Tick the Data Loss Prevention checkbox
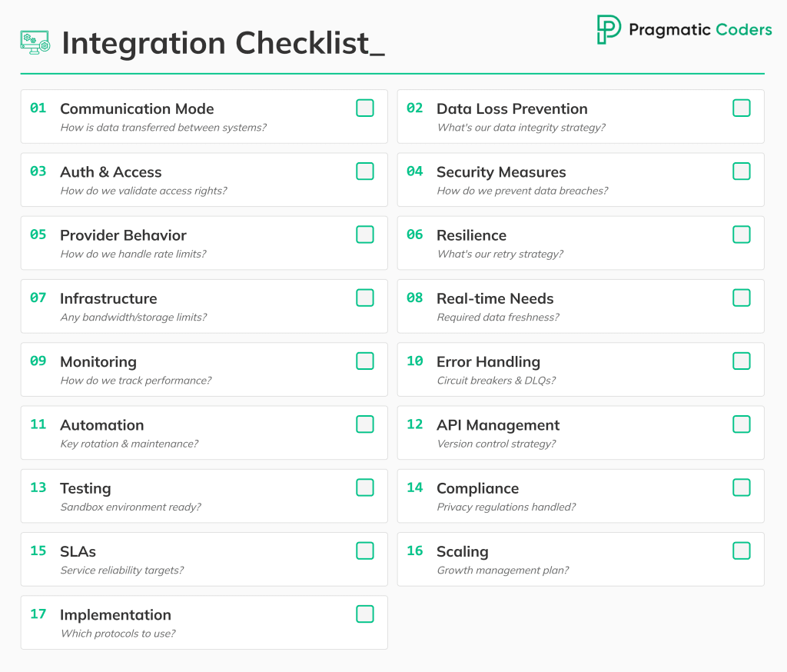 coord(742,108)
